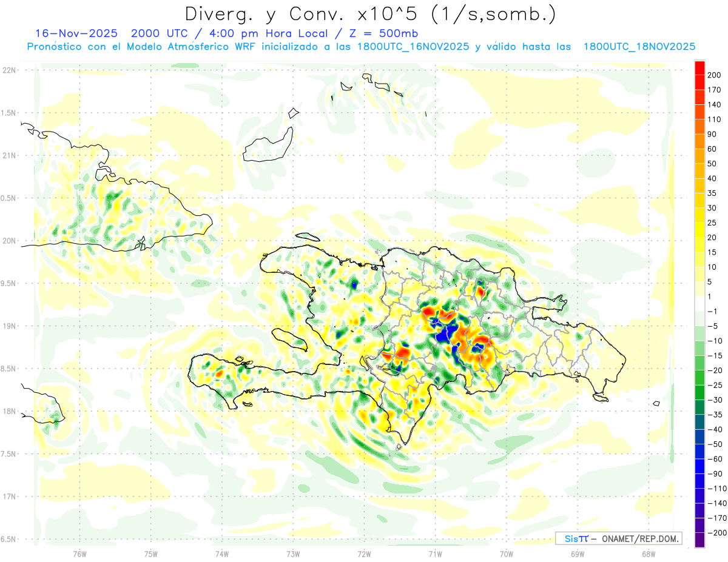This screenshot has width=728, height=562.
Task: Click the "1800UTC_16NOV2025" initialization time
Action: coord(414,47)
